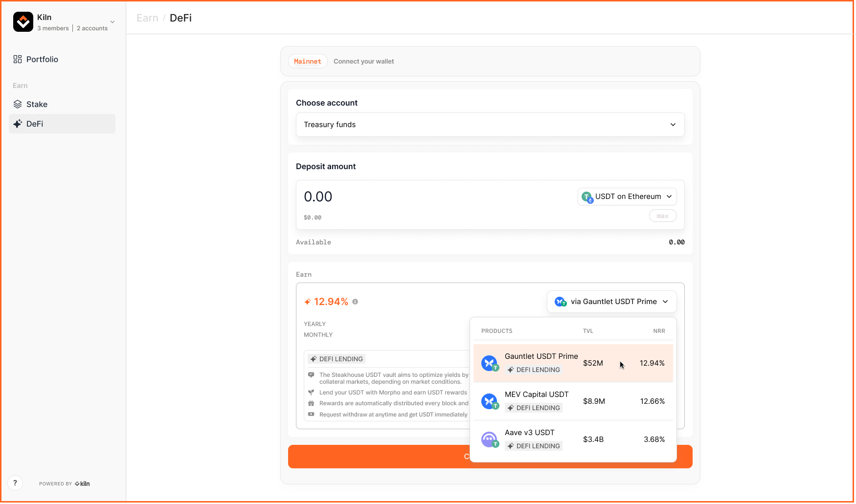Image resolution: width=856 pixels, height=504 pixels.
Task: Open the USDT on Ethereum token selector
Action: [627, 197]
